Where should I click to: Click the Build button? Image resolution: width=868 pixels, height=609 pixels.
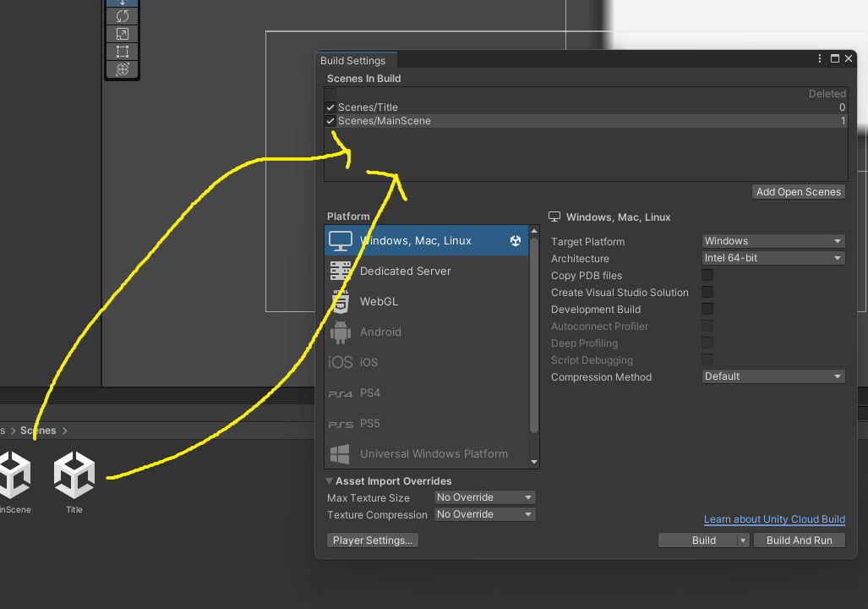(x=699, y=540)
